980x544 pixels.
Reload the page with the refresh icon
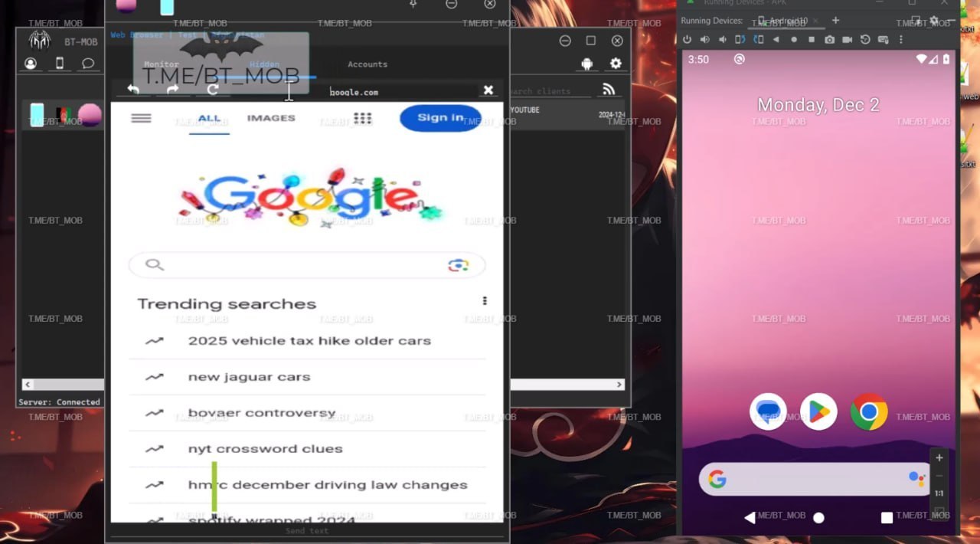click(x=213, y=90)
